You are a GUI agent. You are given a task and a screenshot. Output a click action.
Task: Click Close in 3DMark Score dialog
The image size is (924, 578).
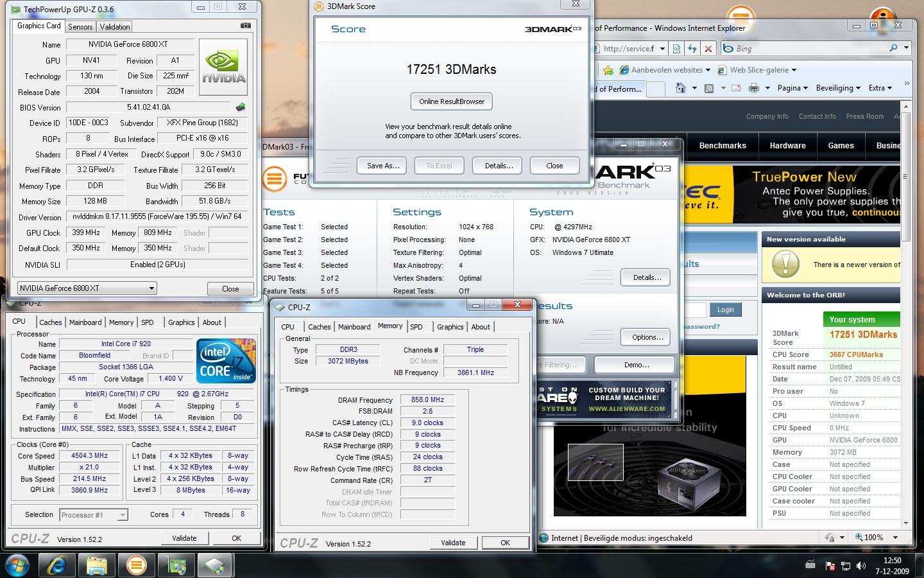click(554, 166)
